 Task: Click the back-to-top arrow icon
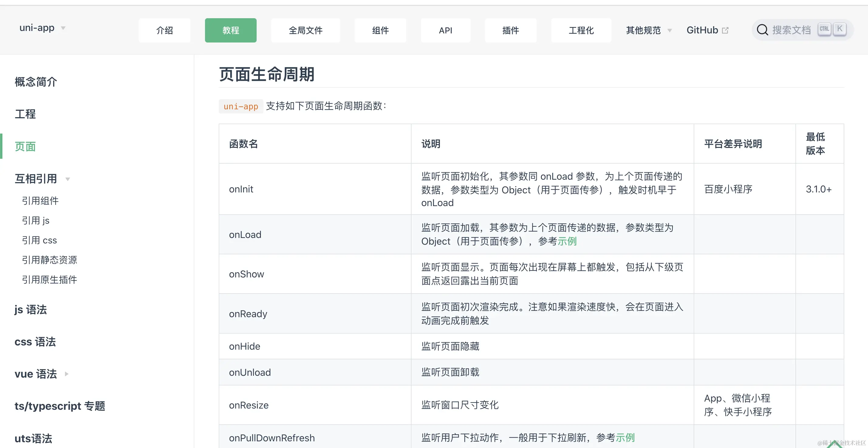[834, 445]
